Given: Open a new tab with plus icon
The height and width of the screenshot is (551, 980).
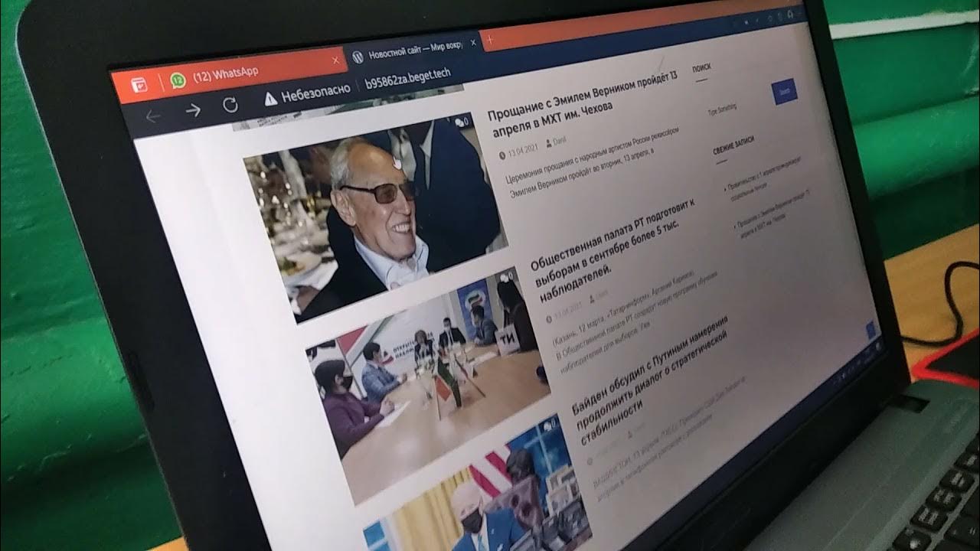Looking at the screenshot, I should (488, 38).
